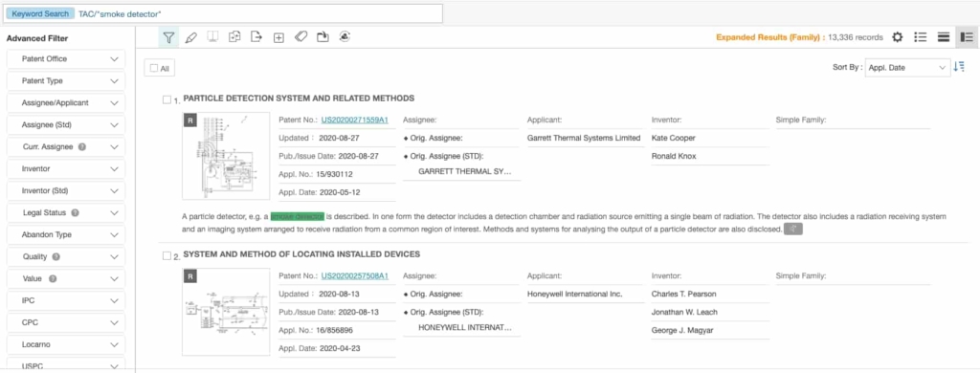Click the funnel filter icon in toolbar
Image resolution: width=980 pixels, height=373 pixels.
tap(168, 37)
